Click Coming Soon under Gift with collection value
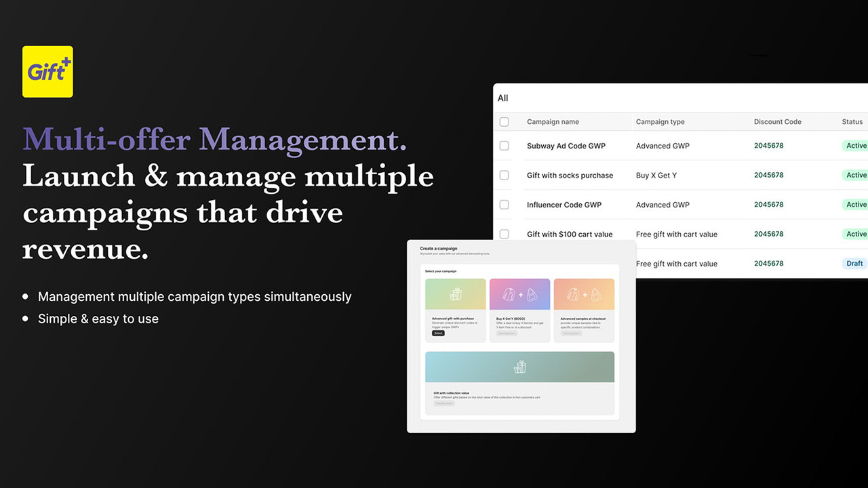The image size is (868, 488). (444, 403)
